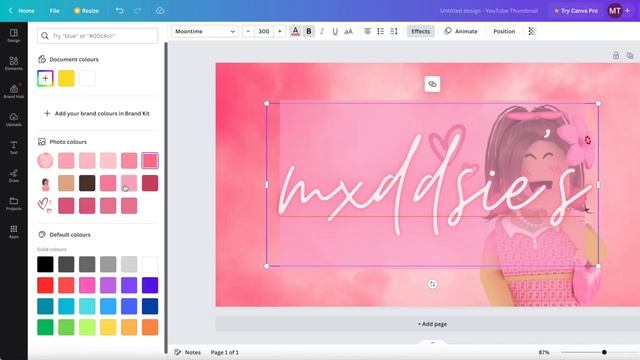Click Add your brand colours in Brand Kit
The image size is (640, 360).
(x=97, y=113)
